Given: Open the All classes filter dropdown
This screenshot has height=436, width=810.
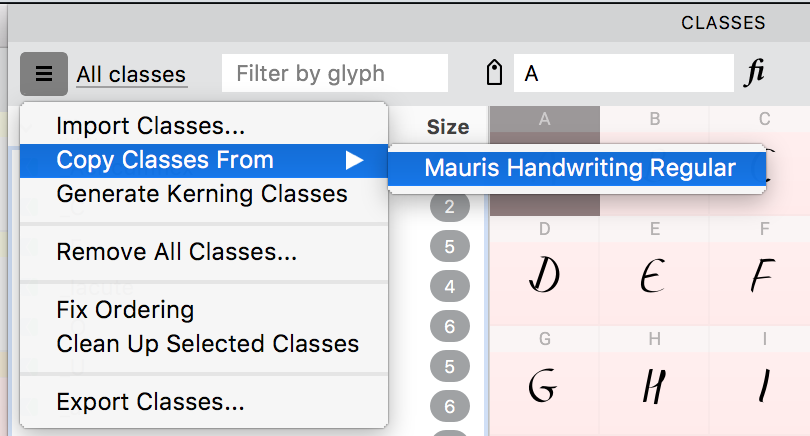Looking at the screenshot, I should (131, 74).
